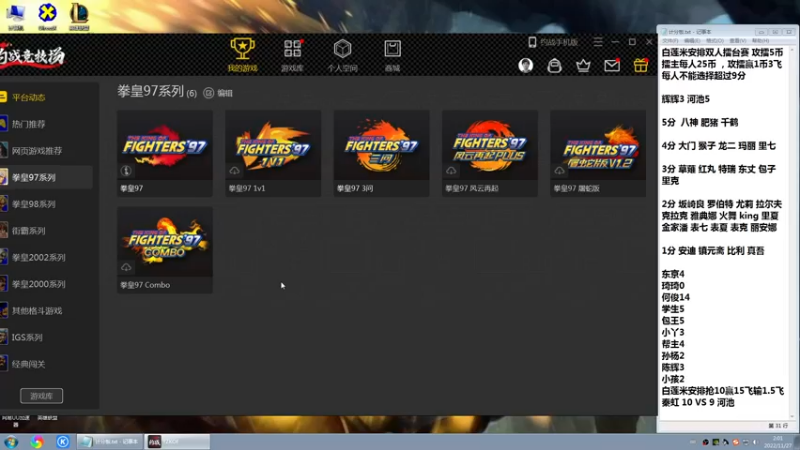Viewport: 800px width, 450px height.
Task: Open the crown VIP icon
Action: [x=583, y=65]
